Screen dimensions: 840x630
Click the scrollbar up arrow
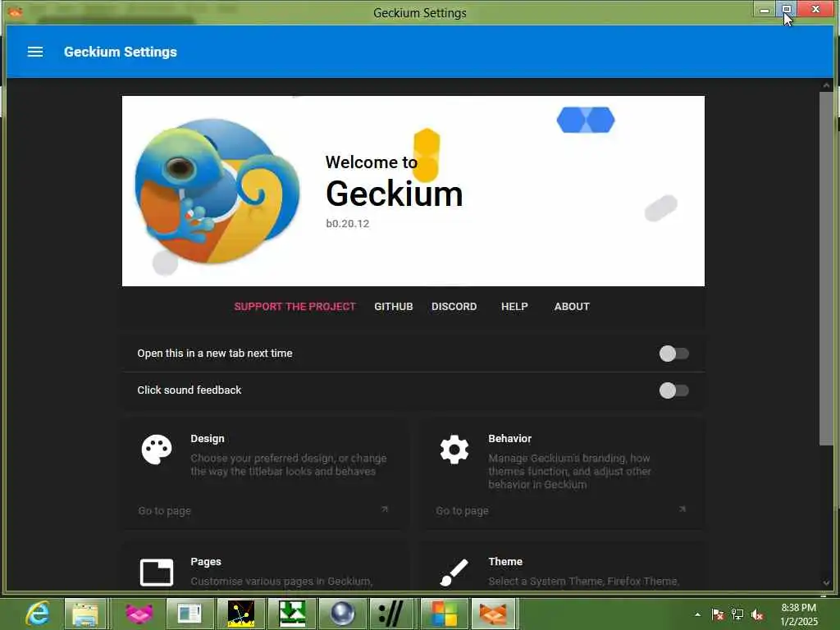(x=826, y=85)
